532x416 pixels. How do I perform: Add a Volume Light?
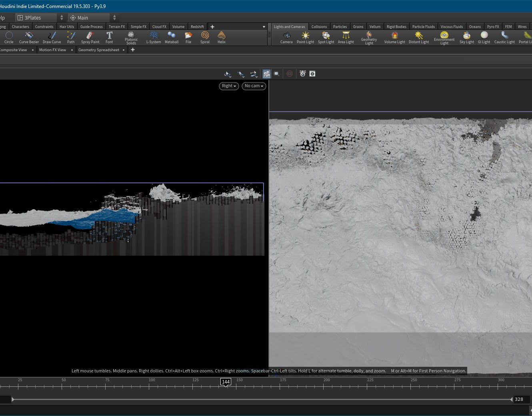(x=394, y=37)
